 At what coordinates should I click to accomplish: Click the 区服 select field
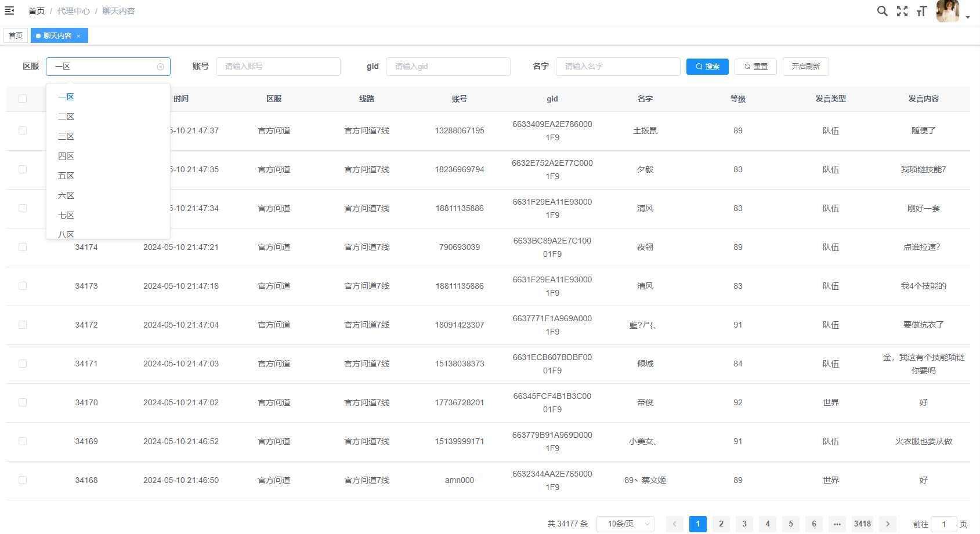(x=108, y=67)
